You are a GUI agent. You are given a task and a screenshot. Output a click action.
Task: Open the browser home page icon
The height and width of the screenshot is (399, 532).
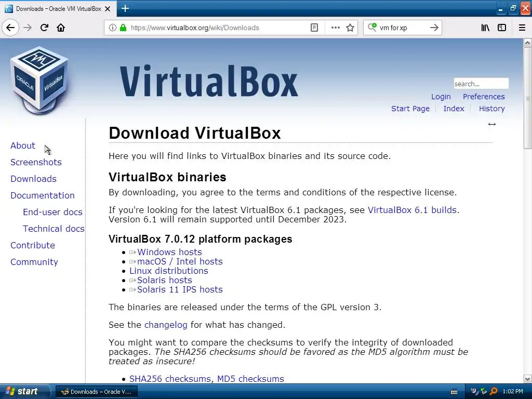(61, 28)
